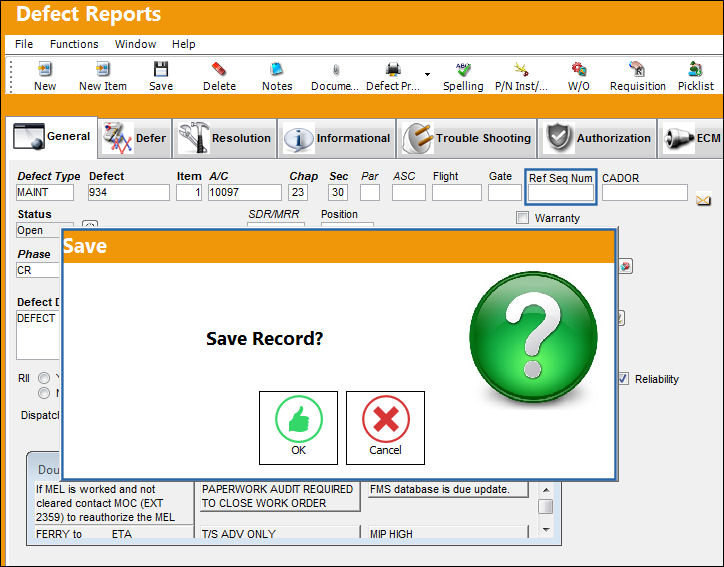Open the W/O work order tool
Image resolution: width=724 pixels, height=567 pixels.
[x=579, y=76]
